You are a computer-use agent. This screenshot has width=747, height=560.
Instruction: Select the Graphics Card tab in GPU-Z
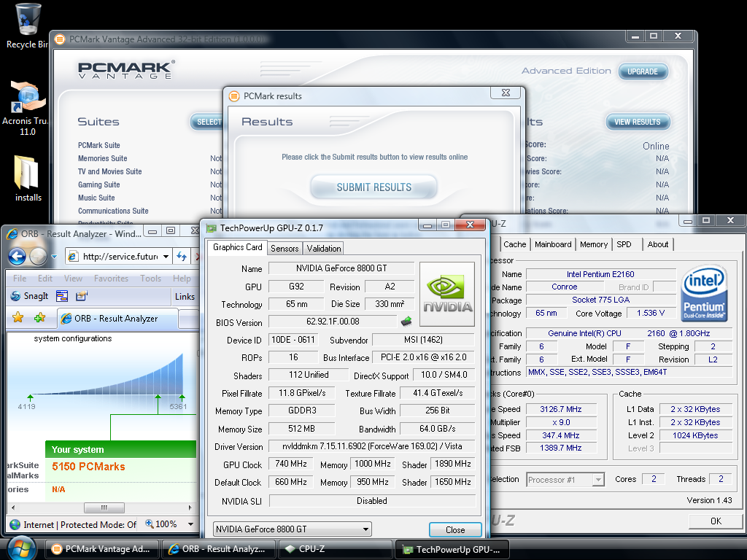click(x=237, y=247)
